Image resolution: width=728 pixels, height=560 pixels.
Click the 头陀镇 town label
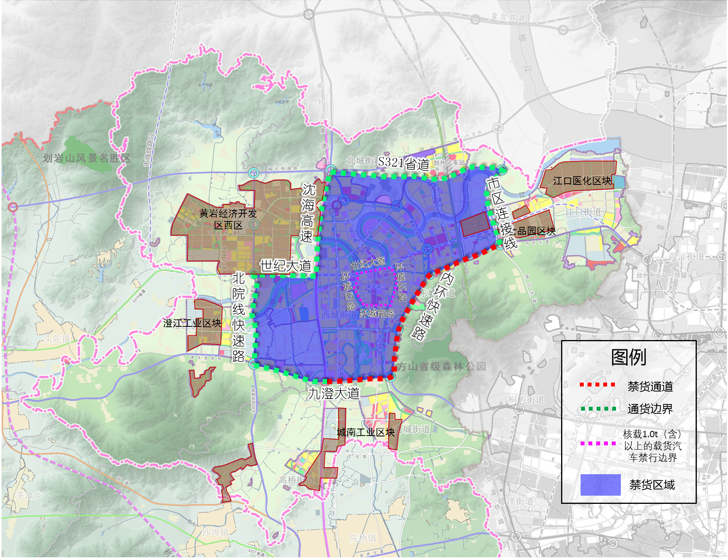pyautogui.click(x=57, y=339)
